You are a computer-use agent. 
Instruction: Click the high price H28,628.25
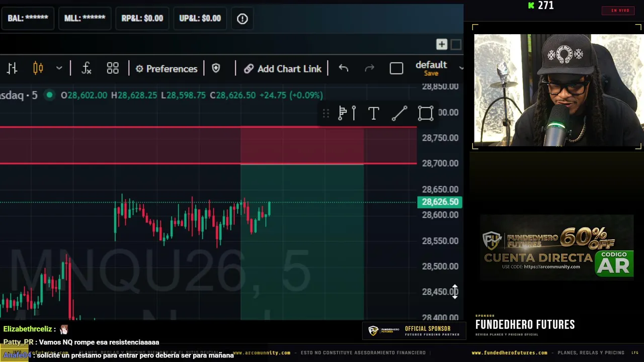[x=134, y=95]
